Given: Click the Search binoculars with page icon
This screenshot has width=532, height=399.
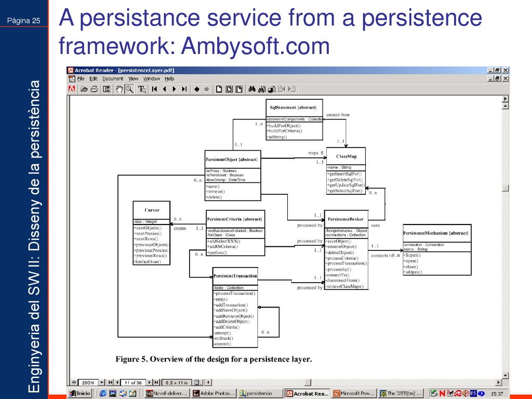Looking at the screenshot, I should [262, 89].
